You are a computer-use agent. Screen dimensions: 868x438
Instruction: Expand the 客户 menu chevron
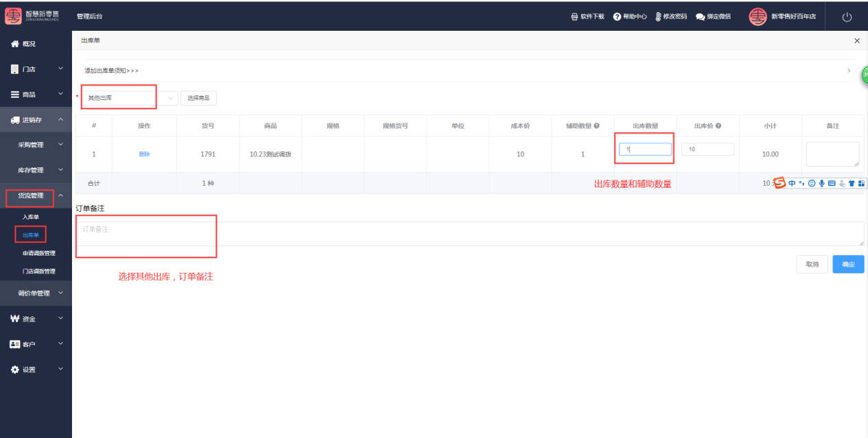click(x=60, y=343)
